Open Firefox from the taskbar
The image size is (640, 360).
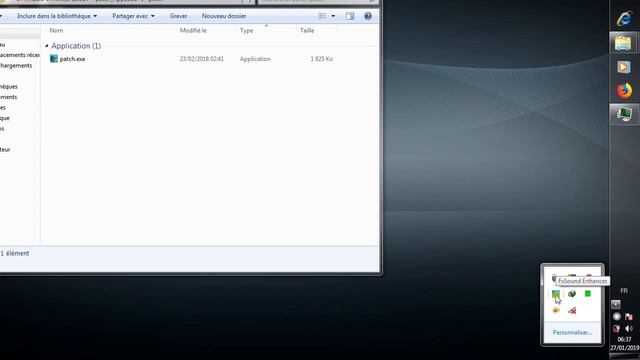624,90
